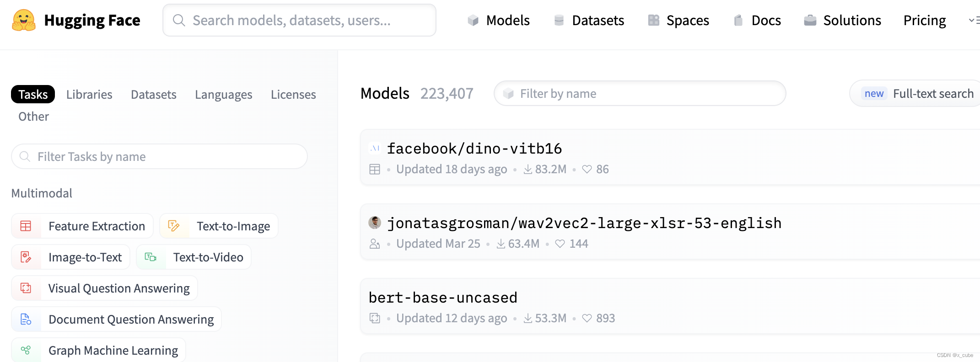Click the Document Question Answering icon

point(26,319)
